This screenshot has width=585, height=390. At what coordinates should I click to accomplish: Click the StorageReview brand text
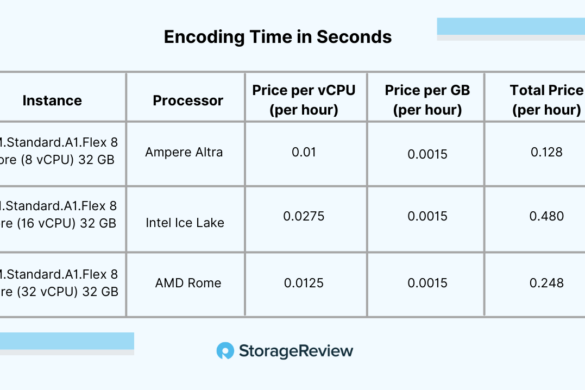(296, 351)
